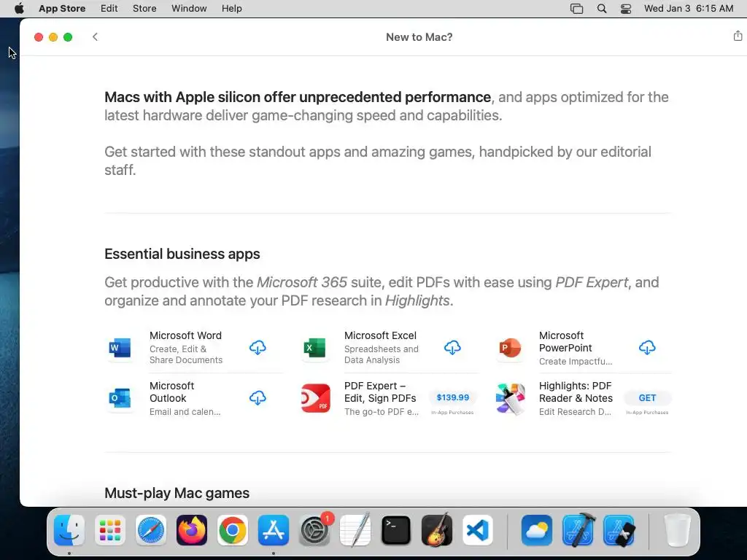
Task: Open the App Store menu
Action: pyautogui.click(x=62, y=9)
